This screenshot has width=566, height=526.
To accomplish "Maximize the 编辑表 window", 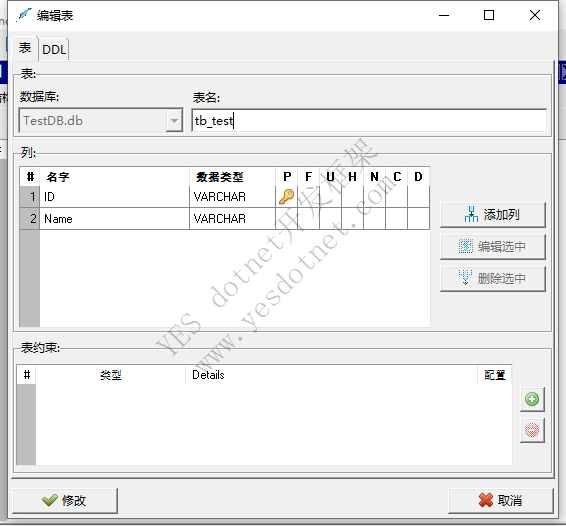I will pyautogui.click(x=489, y=15).
